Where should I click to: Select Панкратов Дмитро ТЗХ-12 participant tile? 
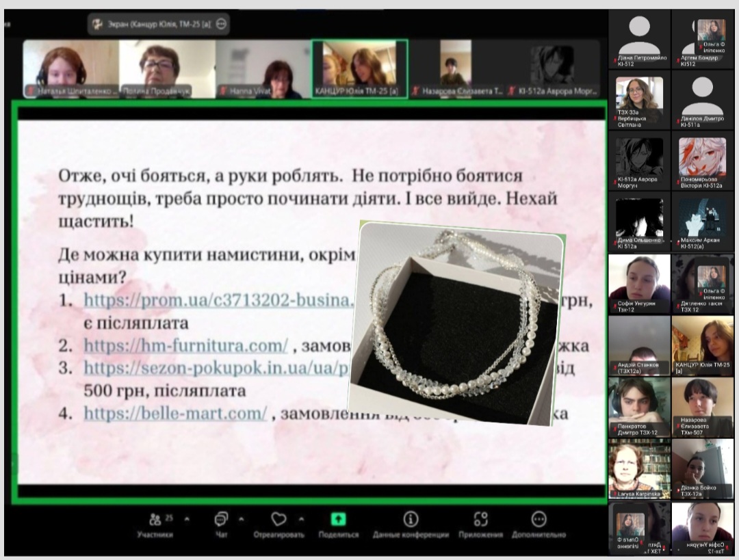tap(640, 407)
